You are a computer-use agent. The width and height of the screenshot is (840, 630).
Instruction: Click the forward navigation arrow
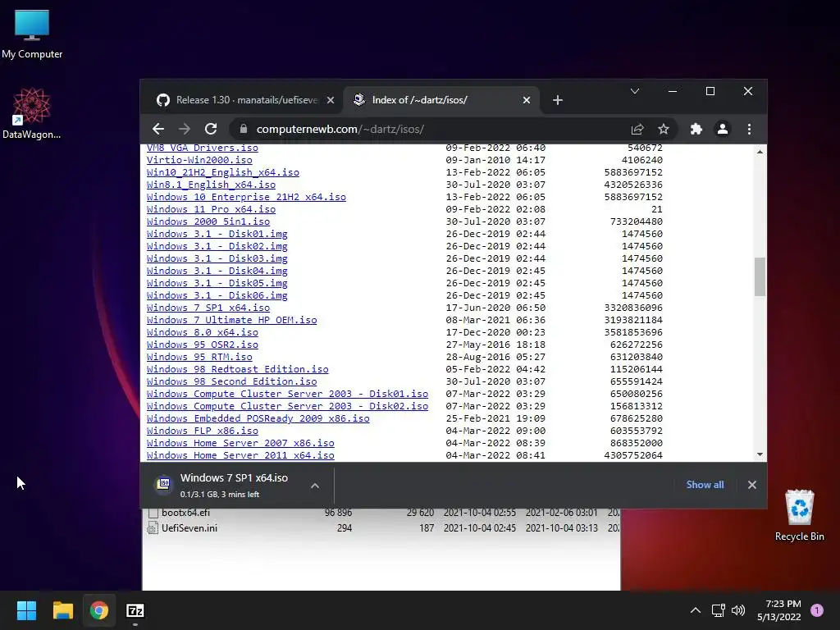click(185, 129)
